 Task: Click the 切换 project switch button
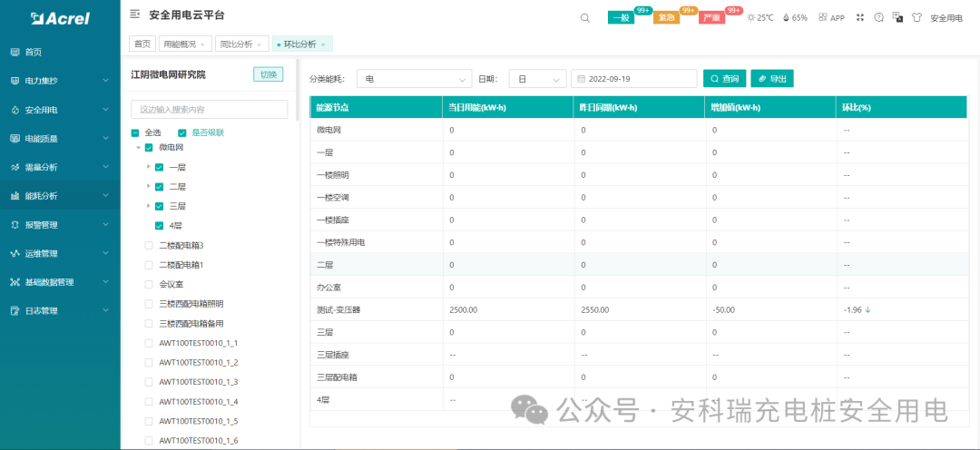(268, 74)
